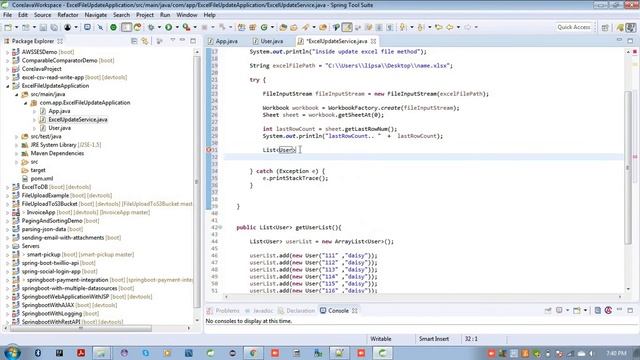The width and height of the screenshot is (640, 360).
Task: Click the Relaunch icon in toolbar
Action: (x=138, y=27)
